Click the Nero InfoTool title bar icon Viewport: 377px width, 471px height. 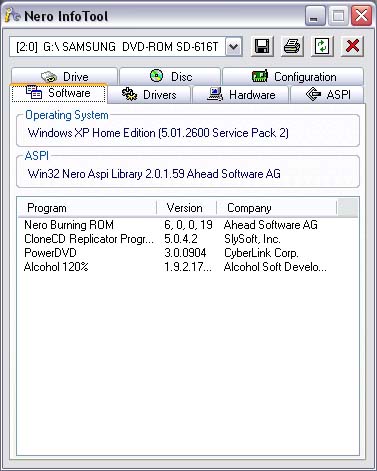13,15
